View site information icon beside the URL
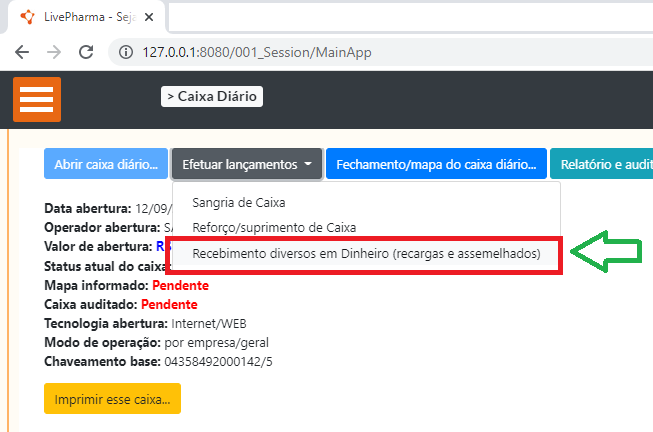653x432 pixels. click(x=127, y=52)
